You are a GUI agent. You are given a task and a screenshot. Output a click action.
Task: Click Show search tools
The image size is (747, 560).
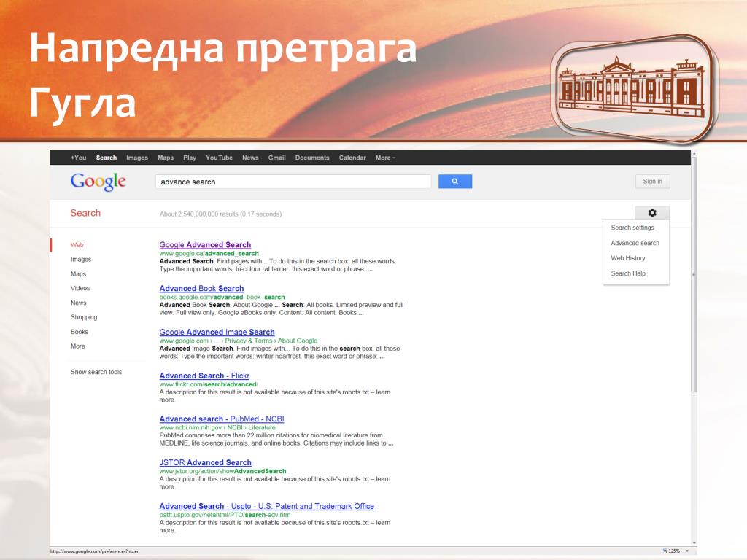(x=96, y=372)
